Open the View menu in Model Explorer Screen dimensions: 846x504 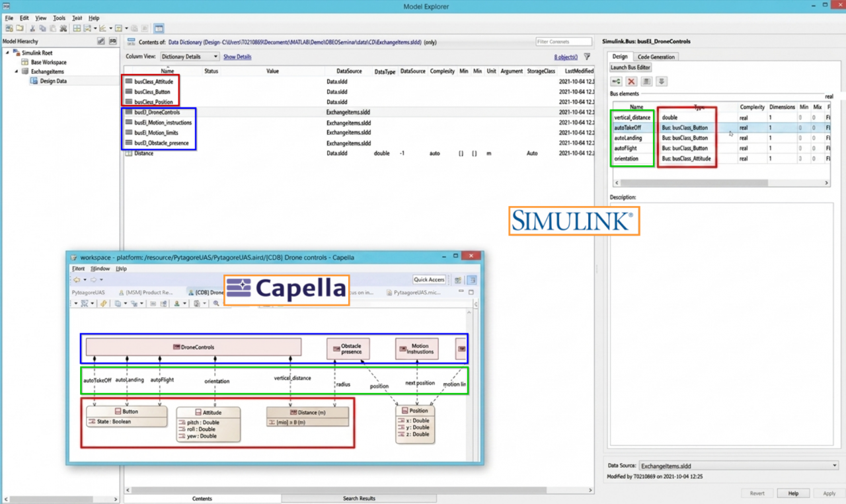pos(41,18)
